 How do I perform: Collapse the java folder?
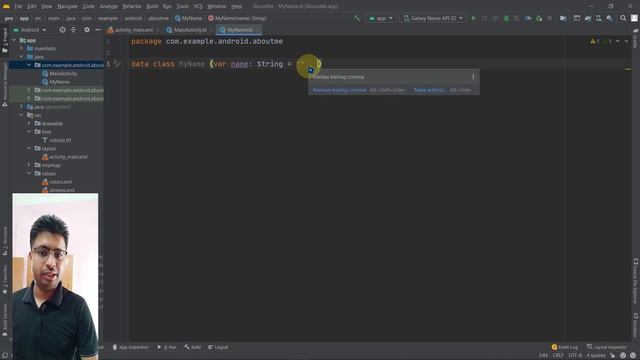coord(22,57)
